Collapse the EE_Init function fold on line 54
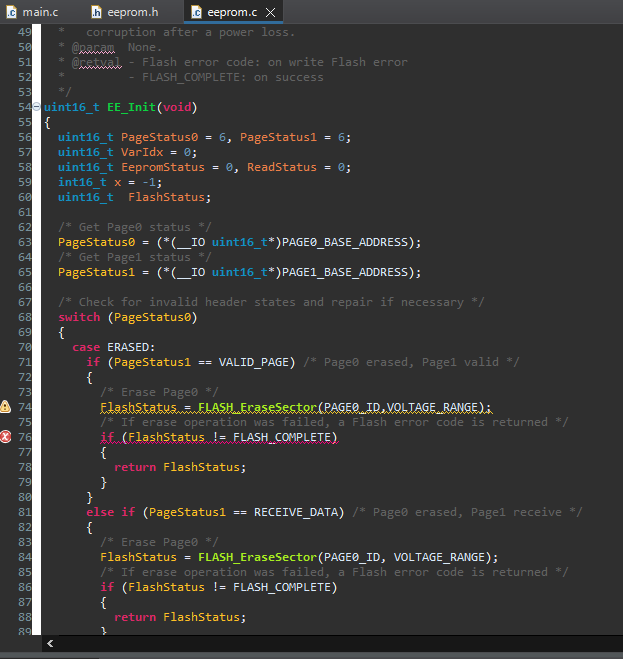 coord(37,107)
